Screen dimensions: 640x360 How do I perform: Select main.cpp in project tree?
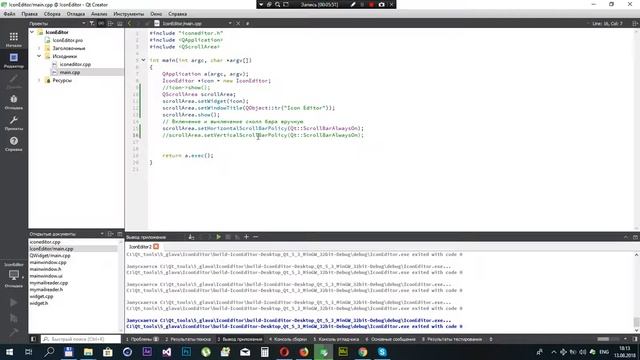click(x=70, y=72)
